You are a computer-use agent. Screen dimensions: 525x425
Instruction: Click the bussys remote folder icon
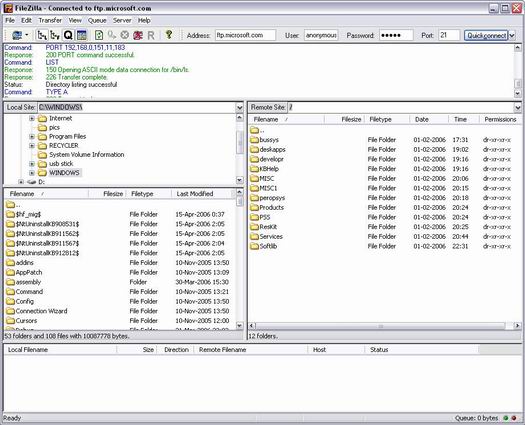pos(254,140)
